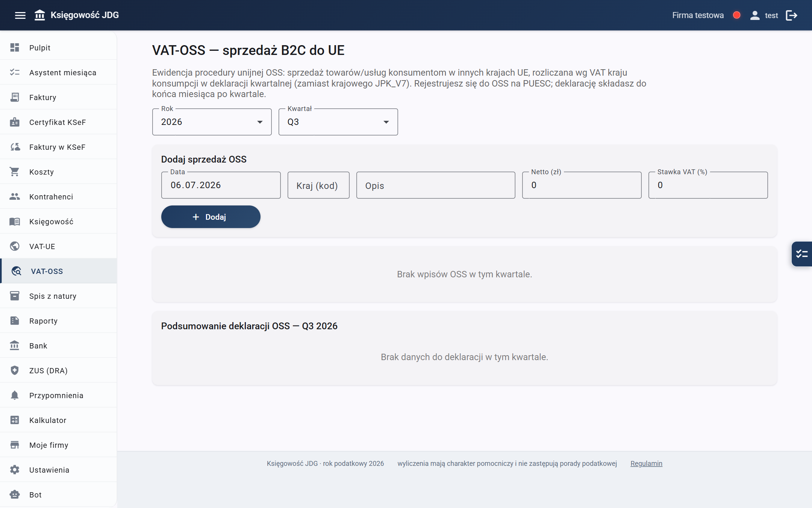This screenshot has height=508, width=812.
Task: Click the Bank building icon
Action: pyautogui.click(x=15, y=345)
